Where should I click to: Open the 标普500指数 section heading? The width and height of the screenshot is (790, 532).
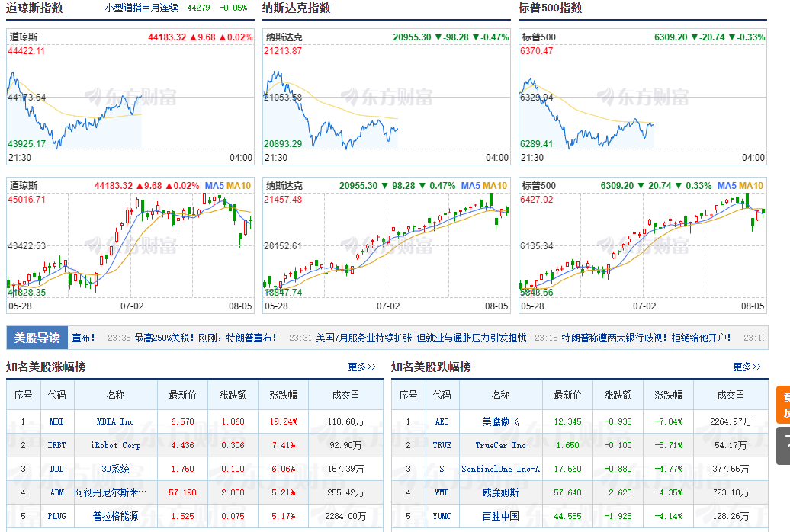pyautogui.click(x=551, y=8)
